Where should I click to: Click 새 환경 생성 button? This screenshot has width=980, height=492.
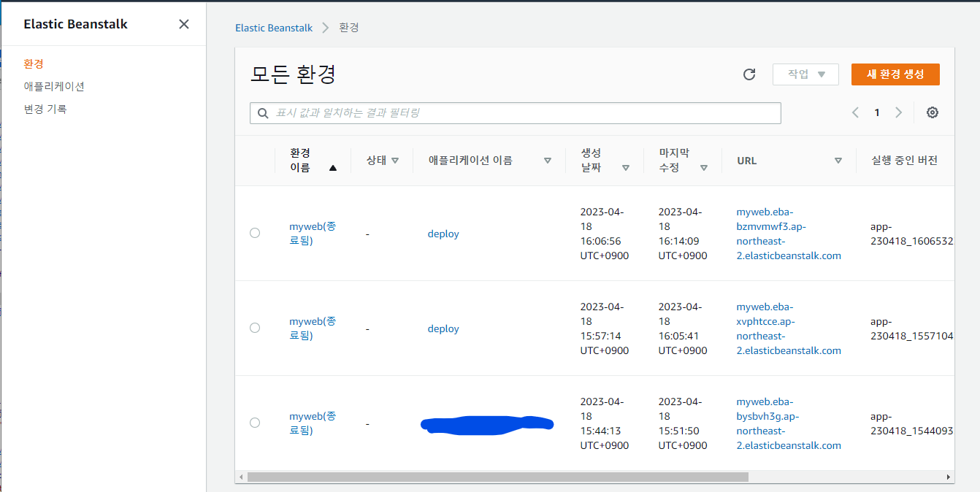point(895,74)
